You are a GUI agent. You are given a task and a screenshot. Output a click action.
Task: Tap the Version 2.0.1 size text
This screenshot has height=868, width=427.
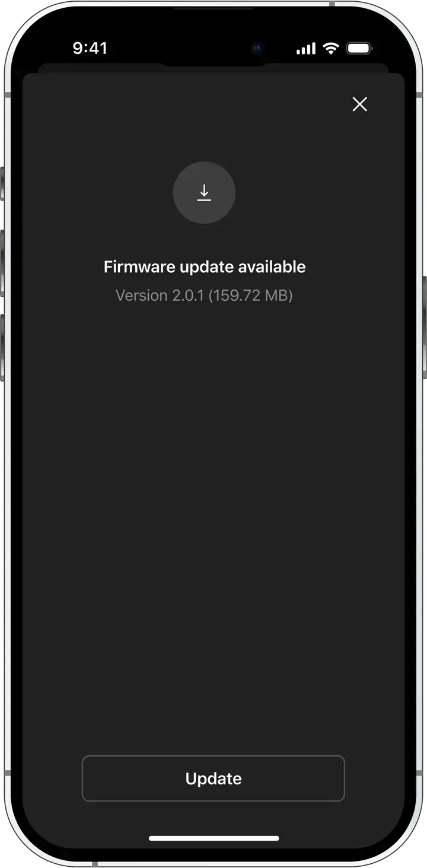[204, 295]
